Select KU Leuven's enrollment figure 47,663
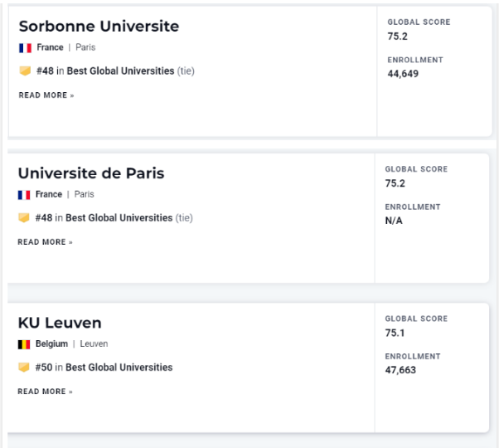 402,370
